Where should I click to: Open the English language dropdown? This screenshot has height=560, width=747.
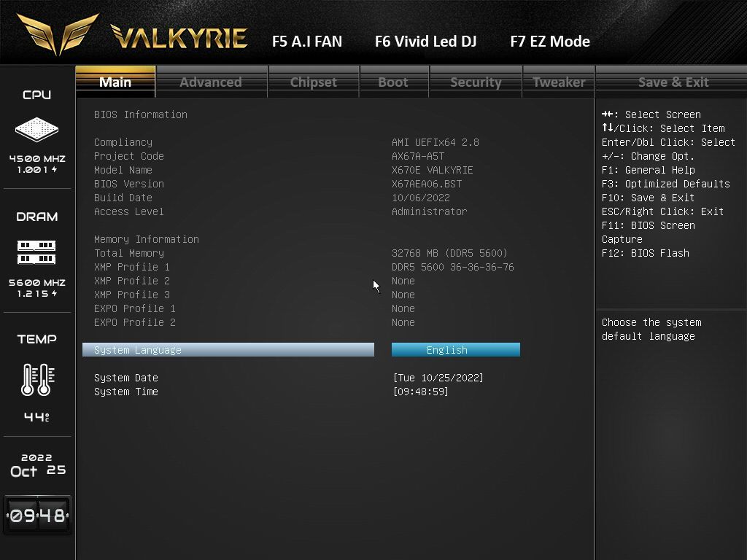pyautogui.click(x=455, y=350)
